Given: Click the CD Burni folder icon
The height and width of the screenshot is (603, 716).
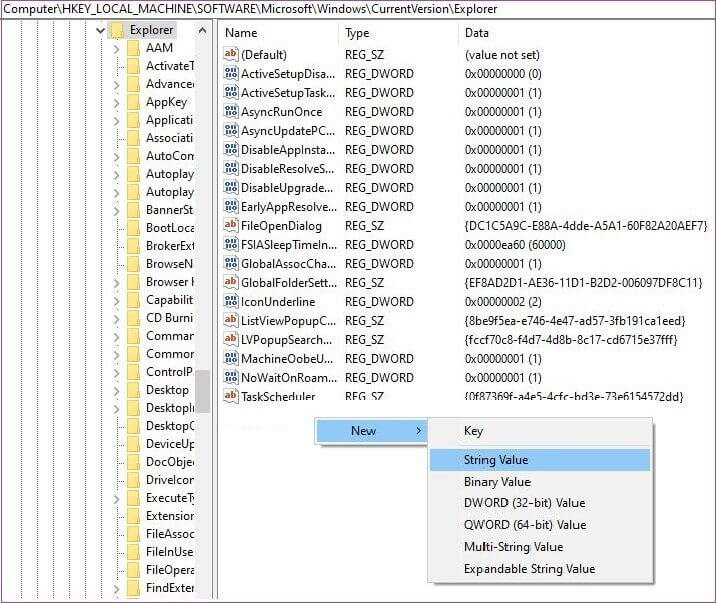Looking at the screenshot, I should pos(133,318).
